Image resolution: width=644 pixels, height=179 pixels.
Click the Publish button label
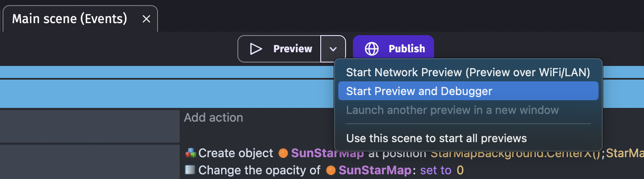[x=407, y=49]
